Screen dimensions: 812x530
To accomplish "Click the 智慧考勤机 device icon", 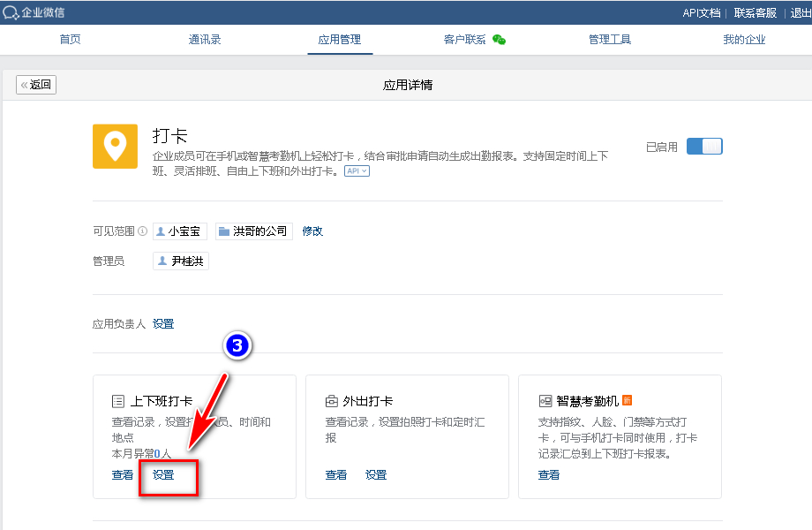I will pos(545,401).
